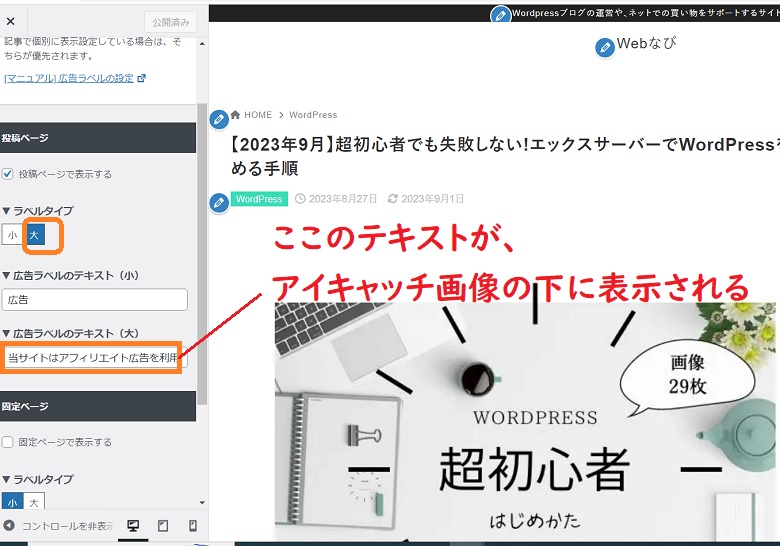This screenshot has width=780, height=546.
Task: Click the header tagline text about Wordpressブログ
Action: point(646,13)
